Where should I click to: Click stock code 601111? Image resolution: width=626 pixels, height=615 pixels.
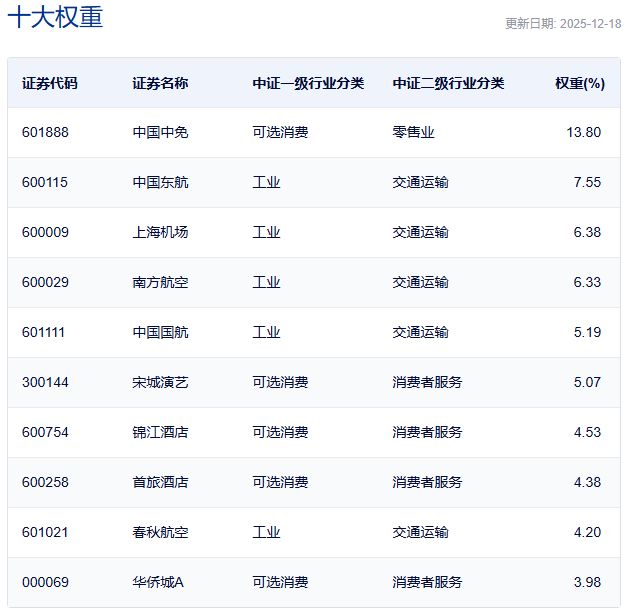45,332
